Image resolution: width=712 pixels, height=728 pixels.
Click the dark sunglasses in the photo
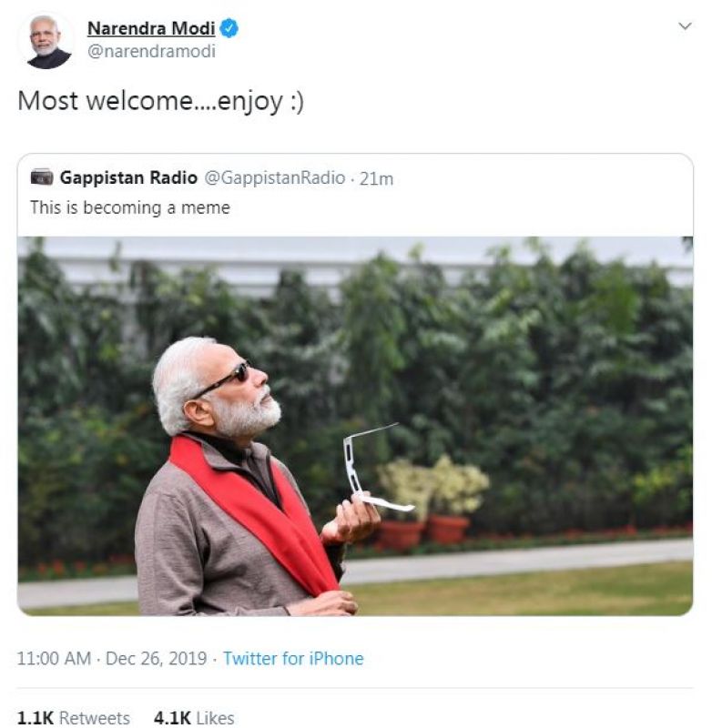point(228,375)
